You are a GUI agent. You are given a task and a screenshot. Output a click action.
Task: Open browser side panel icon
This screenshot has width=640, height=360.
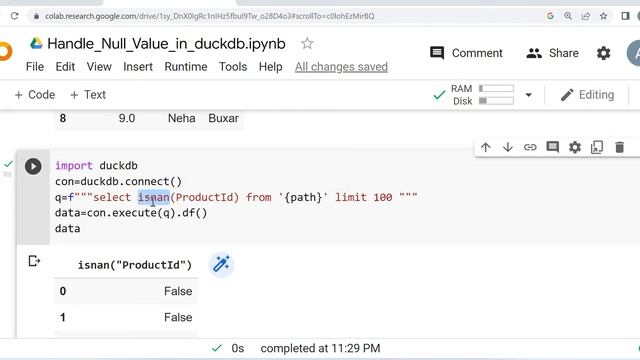coord(625,16)
